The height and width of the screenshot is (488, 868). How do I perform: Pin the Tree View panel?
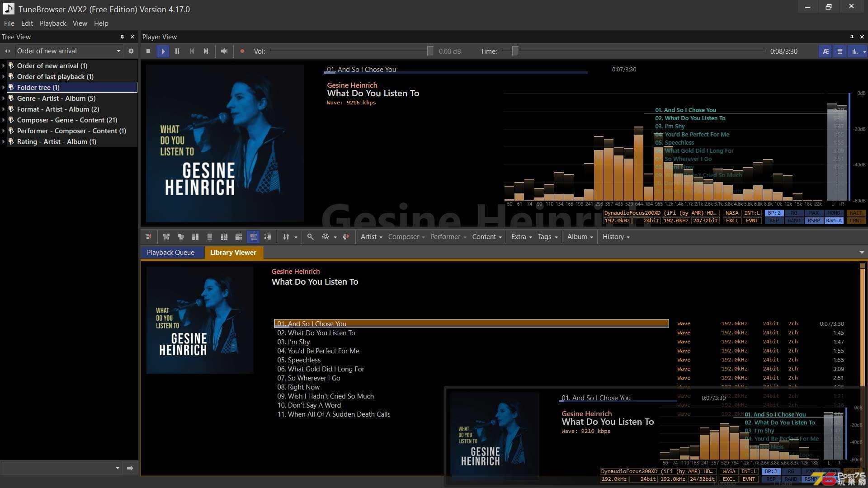point(122,37)
